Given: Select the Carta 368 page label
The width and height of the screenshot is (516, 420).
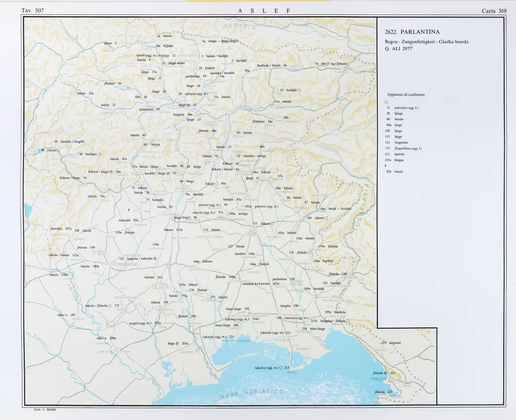Looking at the screenshot, I should click(x=494, y=11).
